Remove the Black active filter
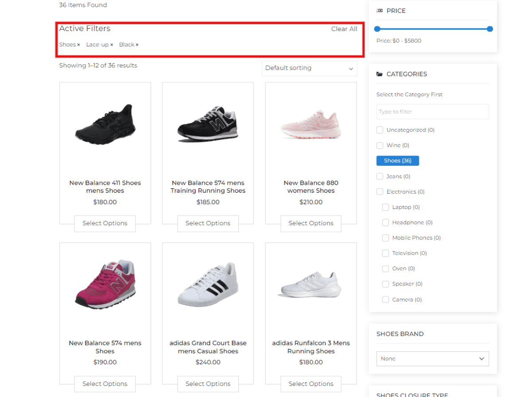This screenshot has height=397, width=532. point(137,45)
